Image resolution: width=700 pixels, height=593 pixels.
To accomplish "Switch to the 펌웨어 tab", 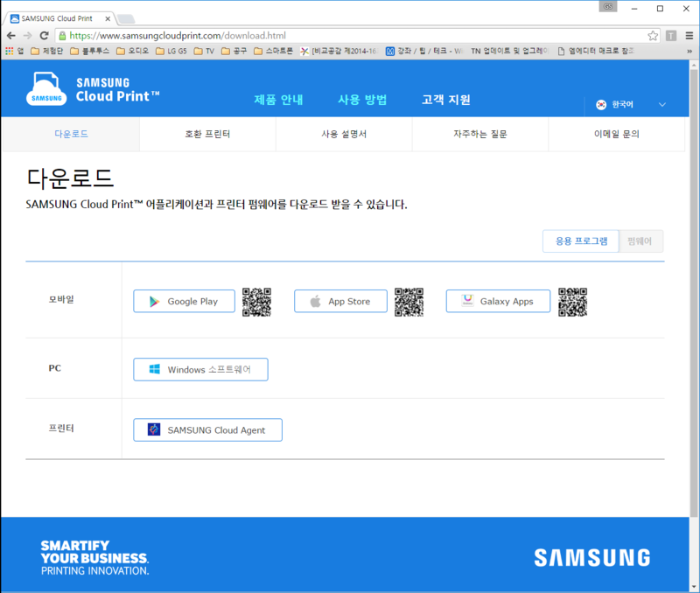I will pyautogui.click(x=640, y=241).
